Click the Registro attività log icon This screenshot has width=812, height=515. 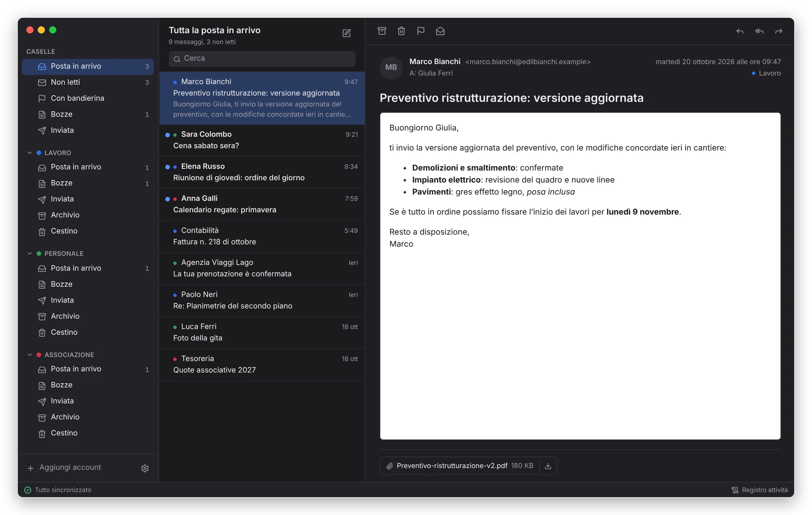(x=735, y=490)
